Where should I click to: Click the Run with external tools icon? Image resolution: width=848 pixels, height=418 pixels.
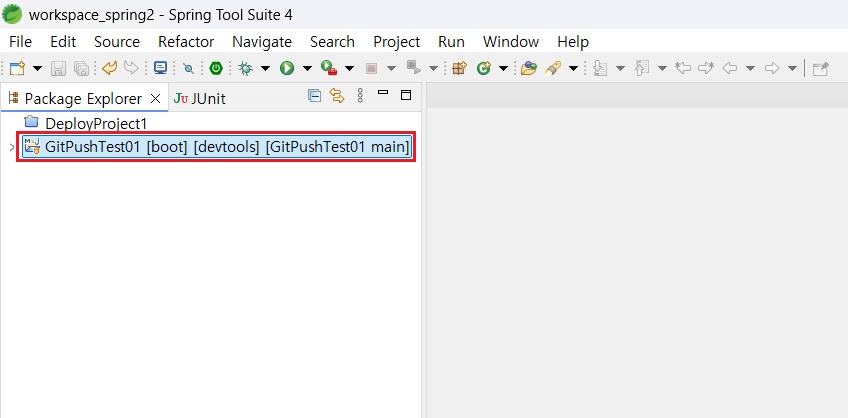(329, 68)
